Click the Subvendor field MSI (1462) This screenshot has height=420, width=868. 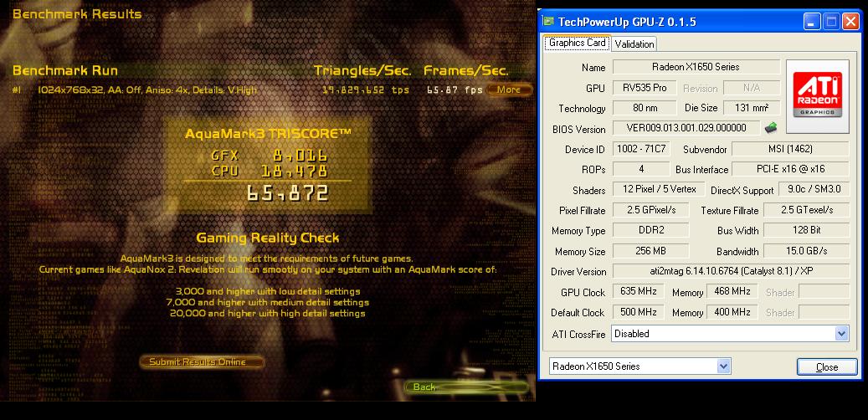coord(790,149)
